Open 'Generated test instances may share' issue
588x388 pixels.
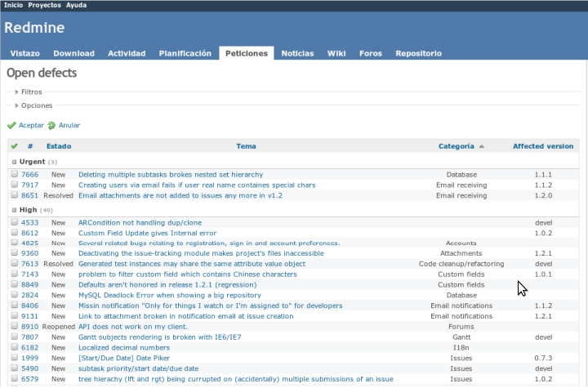coord(192,264)
